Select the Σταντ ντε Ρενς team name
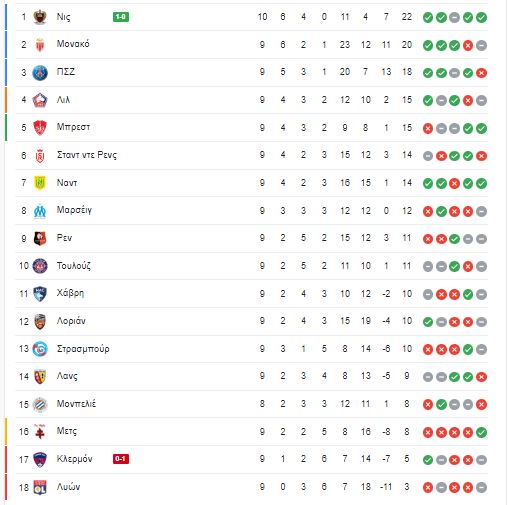 [87, 155]
